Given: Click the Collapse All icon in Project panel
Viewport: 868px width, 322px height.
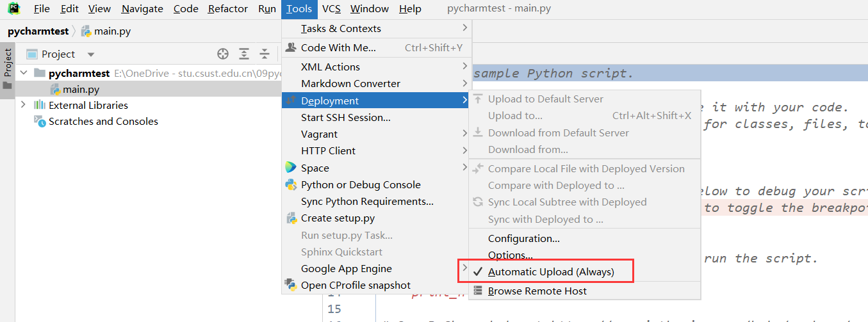Looking at the screenshot, I should pyautogui.click(x=265, y=54).
